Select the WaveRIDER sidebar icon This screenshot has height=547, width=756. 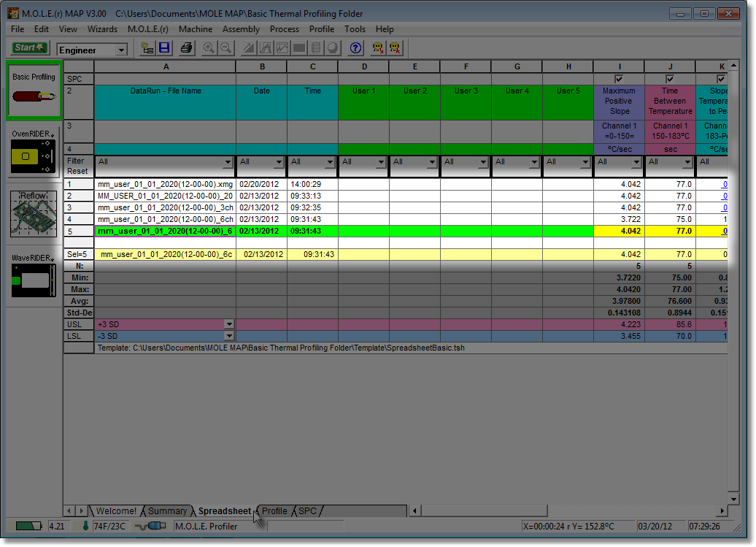click(x=34, y=275)
